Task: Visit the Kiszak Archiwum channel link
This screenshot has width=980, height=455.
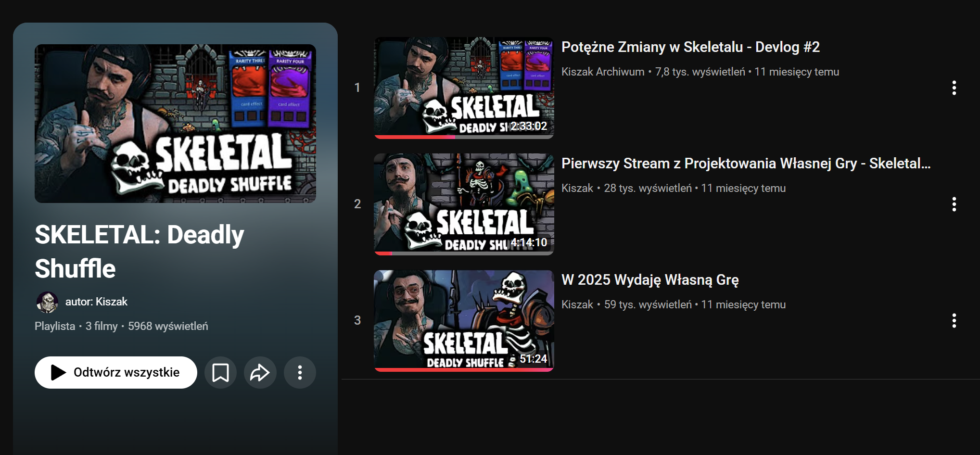Action: coord(603,72)
